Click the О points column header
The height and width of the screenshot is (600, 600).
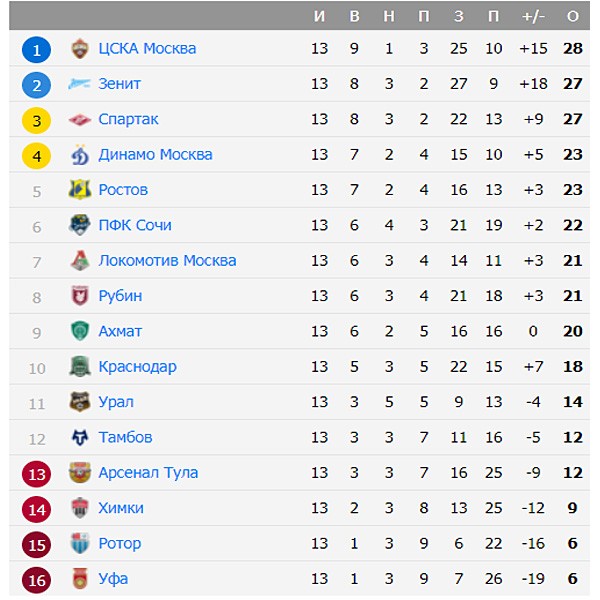[x=572, y=16]
